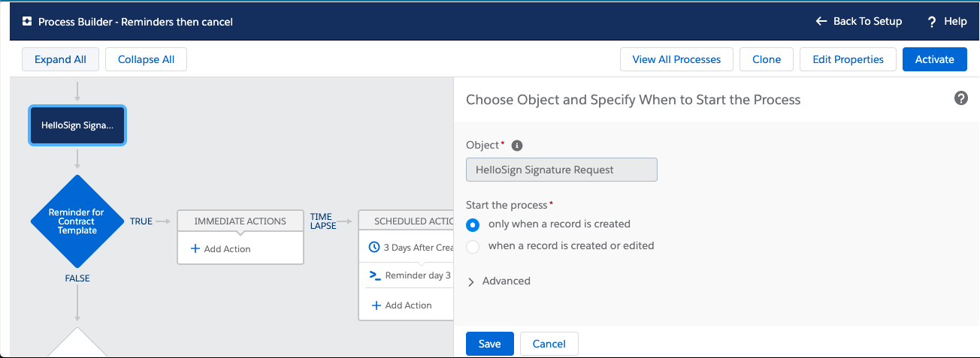Image resolution: width=980 pixels, height=358 pixels.
Task: Activate the process
Action: (934, 59)
